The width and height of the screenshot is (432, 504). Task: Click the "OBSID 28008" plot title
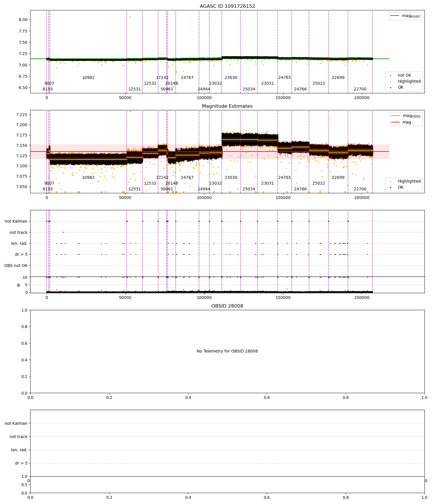click(227, 306)
